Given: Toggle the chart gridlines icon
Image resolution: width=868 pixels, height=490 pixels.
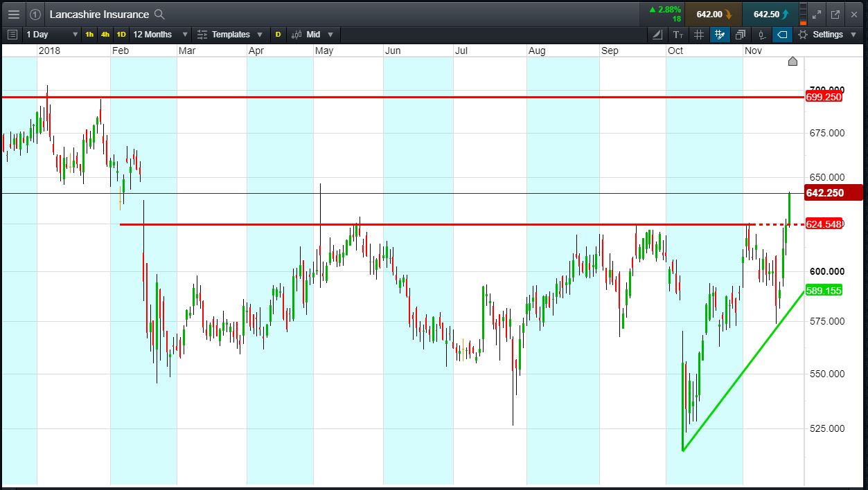Looking at the screenshot, I should pyautogui.click(x=699, y=34).
